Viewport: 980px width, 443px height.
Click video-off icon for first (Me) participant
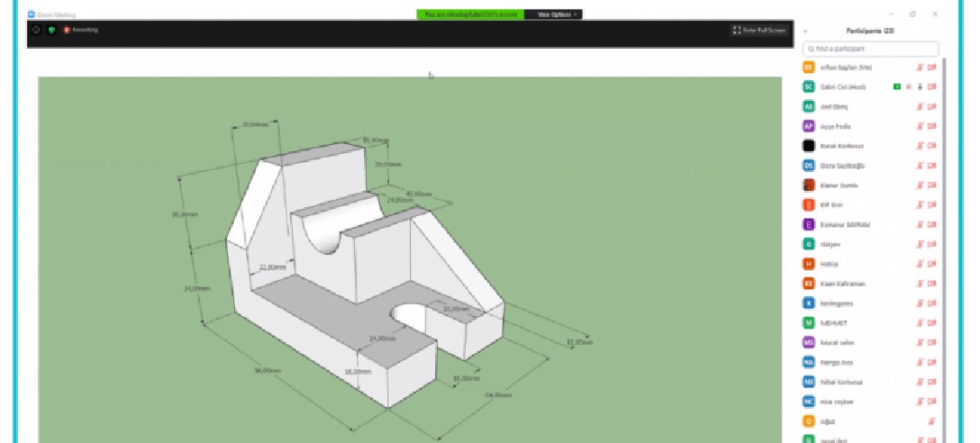tap(932, 68)
